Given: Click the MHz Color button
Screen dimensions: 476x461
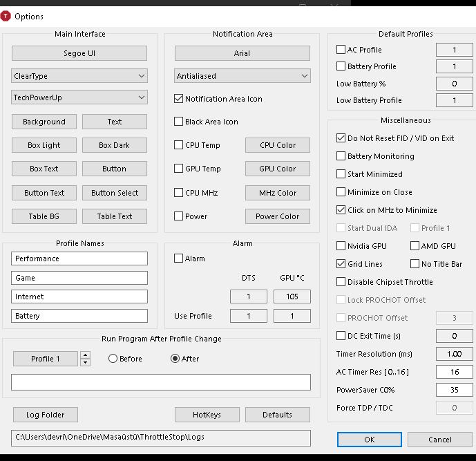Looking at the screenshot, I should pyautogui.click(x=278, y=193).
